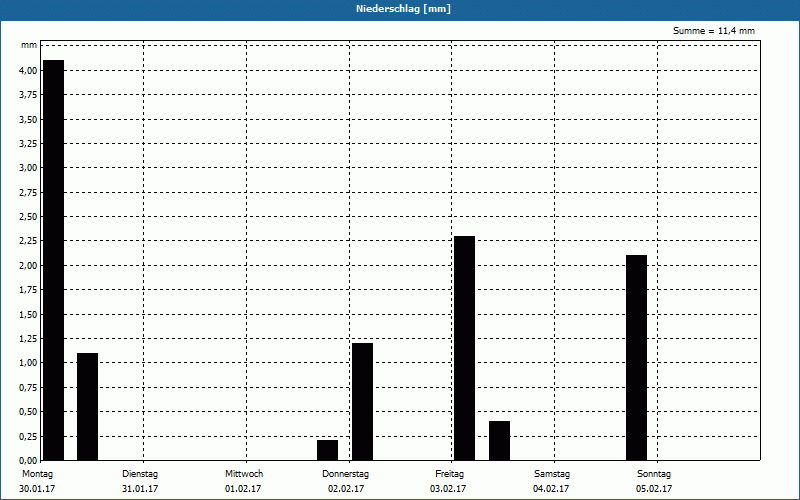Click the 0,50 y-axis value

pyautogui.click(x=28, y=412)
